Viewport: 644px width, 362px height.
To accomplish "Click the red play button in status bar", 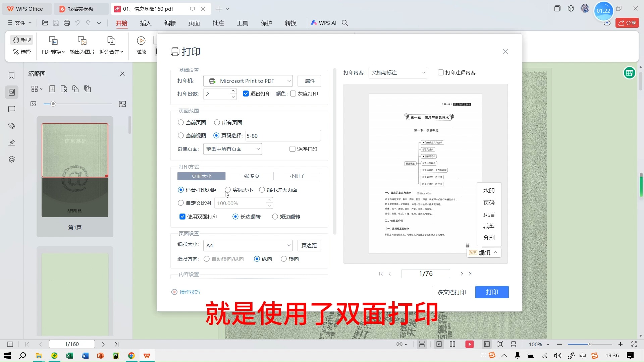I will coord(470,344).
